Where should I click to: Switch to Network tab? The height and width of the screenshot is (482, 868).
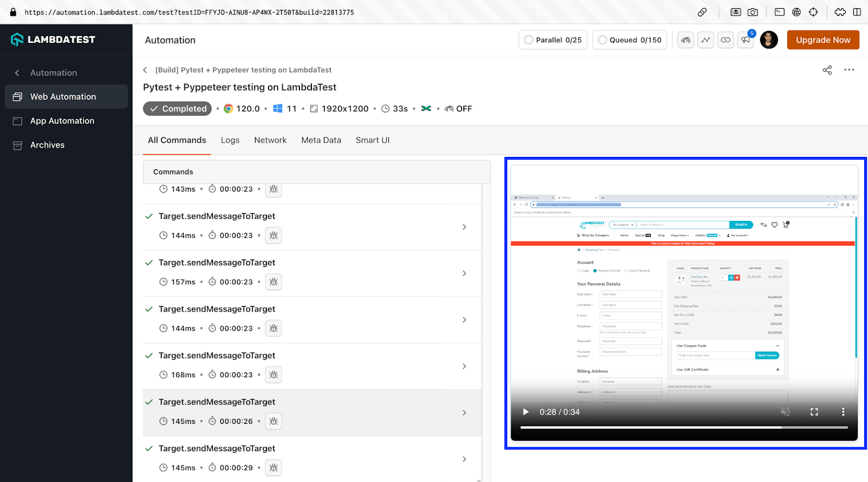click(270, 140)
